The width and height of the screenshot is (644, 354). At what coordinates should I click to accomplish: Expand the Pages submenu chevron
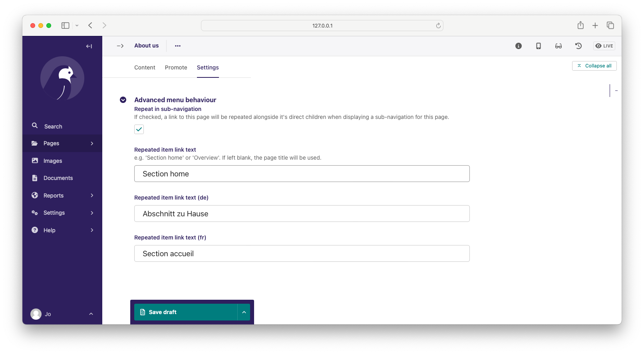(x=92, y=143)
